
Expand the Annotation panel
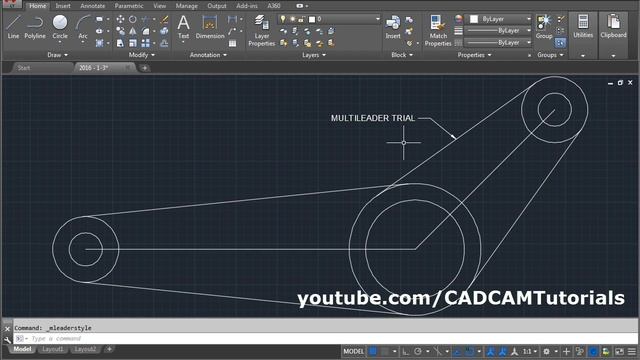[208, 55]
